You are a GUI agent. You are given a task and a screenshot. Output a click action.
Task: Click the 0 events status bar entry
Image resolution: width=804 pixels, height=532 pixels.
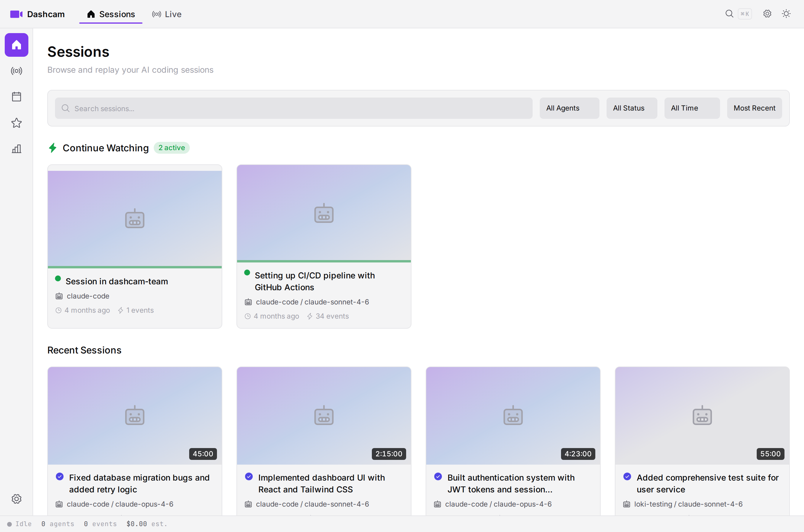pyautogui.click(x=100, y=524)
